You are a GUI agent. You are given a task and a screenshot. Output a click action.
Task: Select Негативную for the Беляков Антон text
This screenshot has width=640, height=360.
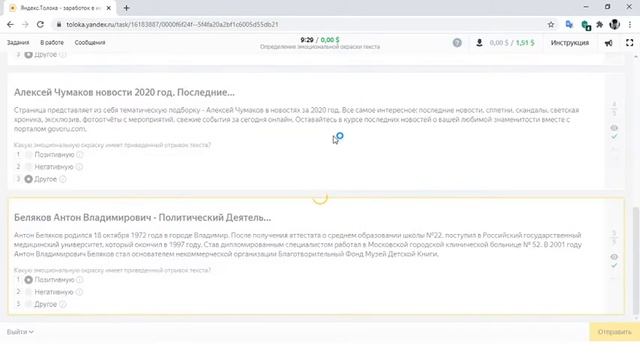[29, 292]
